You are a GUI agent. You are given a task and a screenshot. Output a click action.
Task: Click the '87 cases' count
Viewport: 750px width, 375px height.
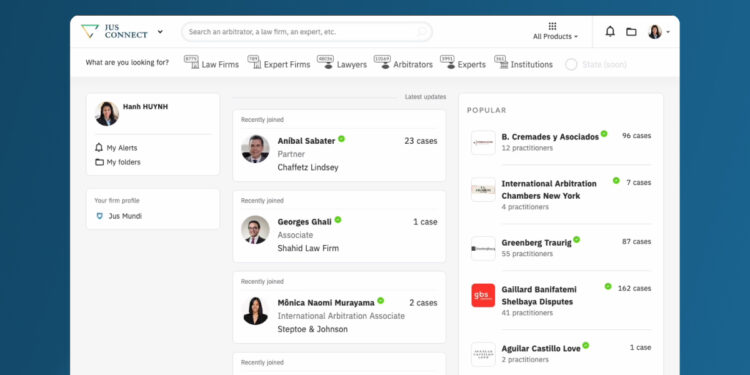[x=636, y=242]
